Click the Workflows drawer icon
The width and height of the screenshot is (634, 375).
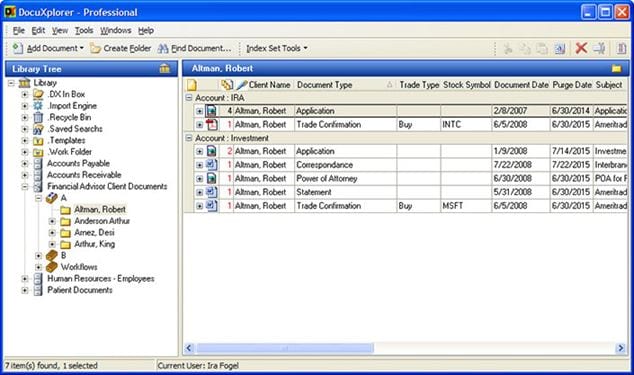tap(52, 267)
